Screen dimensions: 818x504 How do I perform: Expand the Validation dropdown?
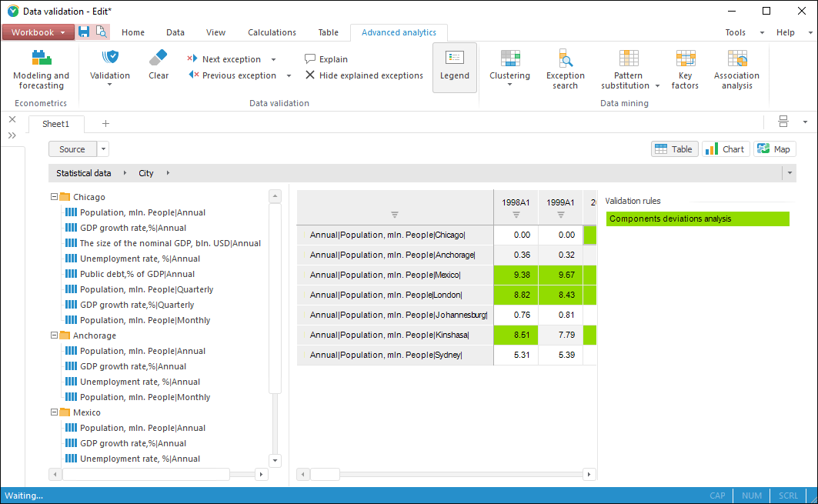click(x=110, y=85)
